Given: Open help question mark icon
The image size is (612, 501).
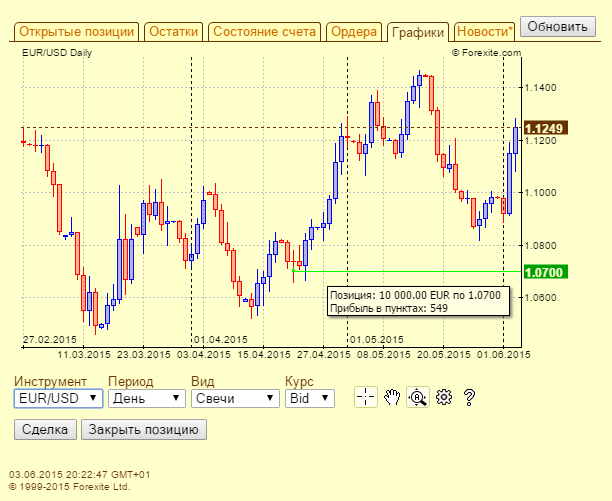Looking at the screenshot, I should pyautogui.click(x=468, y=398).
